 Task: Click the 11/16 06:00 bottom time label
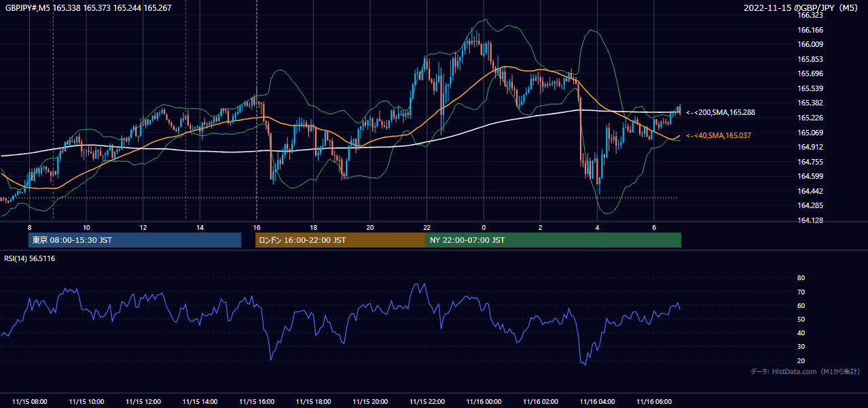[653, 402]
